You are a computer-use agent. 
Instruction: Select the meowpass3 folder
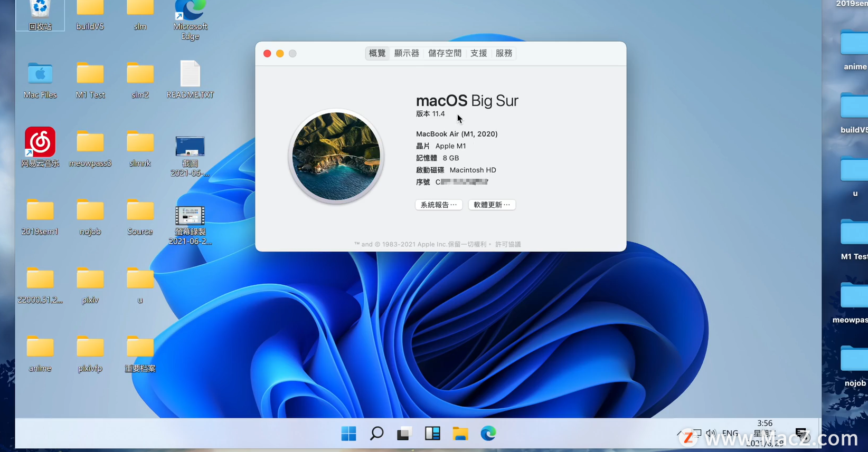[90, 148]
